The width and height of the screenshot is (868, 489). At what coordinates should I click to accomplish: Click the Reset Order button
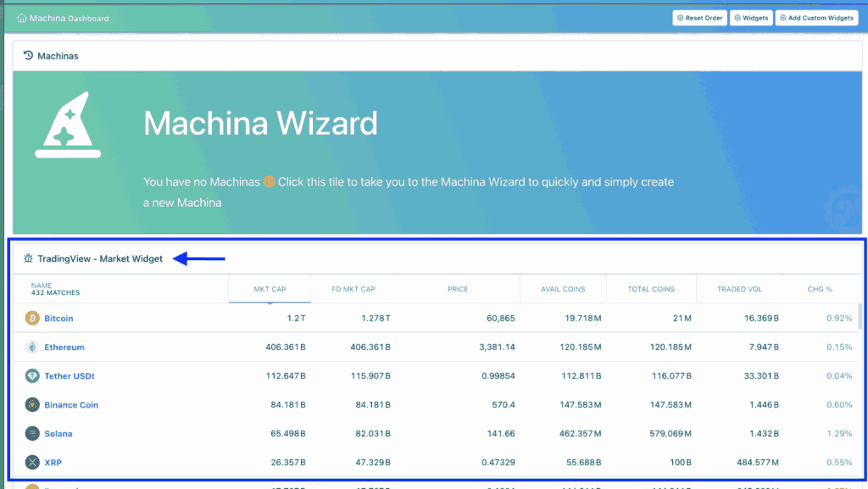pyautogui.click(x=699, y=18)
